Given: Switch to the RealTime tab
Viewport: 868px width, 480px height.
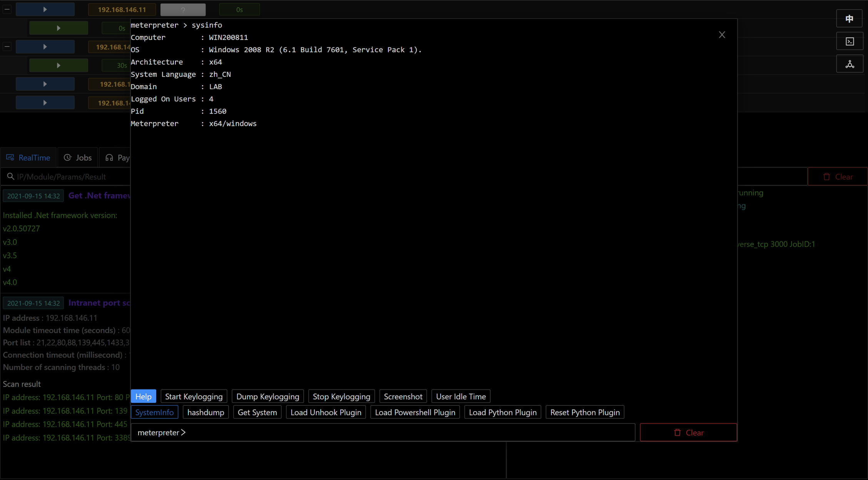Looking at the screenshot, I should [28, 157].
